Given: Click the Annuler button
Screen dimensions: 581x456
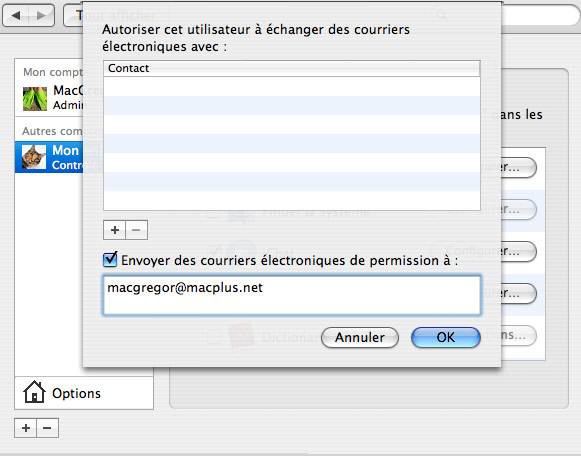Looking at the screenshot, I should click(360, 337).
